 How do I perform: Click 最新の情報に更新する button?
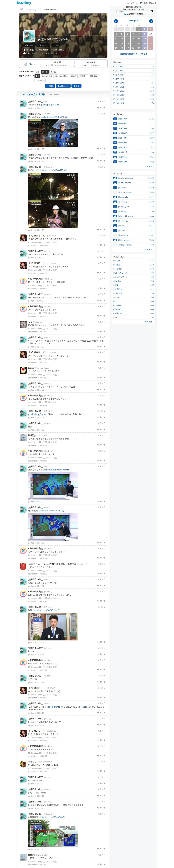click(133, 7)
